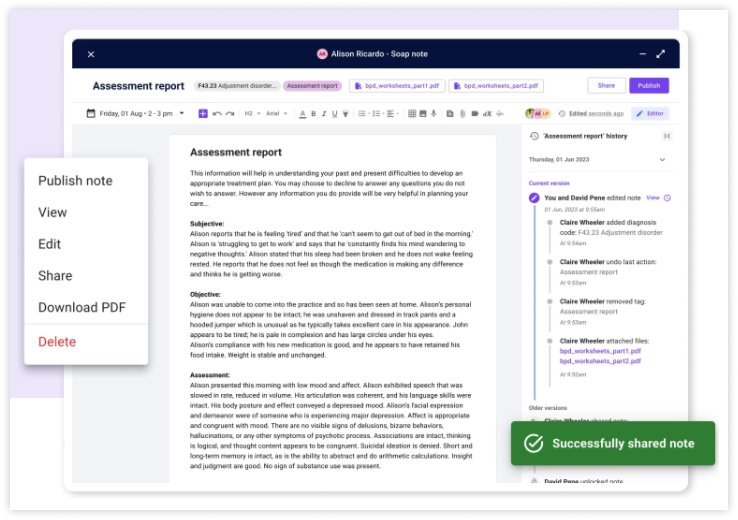Undo the last edit
Screen dimensions: 738x520
[x=217, y=113]
